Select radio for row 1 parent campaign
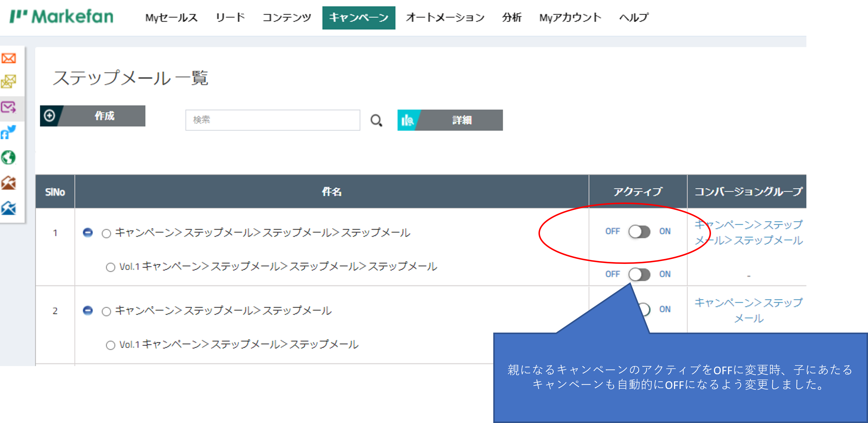This screenshot has height=423, width=868. (x=106, y=233)
